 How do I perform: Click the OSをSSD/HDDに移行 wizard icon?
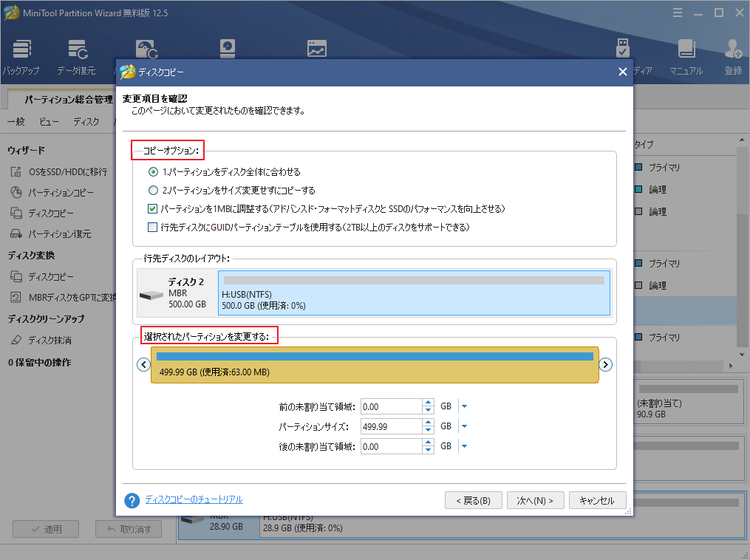pyautogui.click(x=16, y=171)
